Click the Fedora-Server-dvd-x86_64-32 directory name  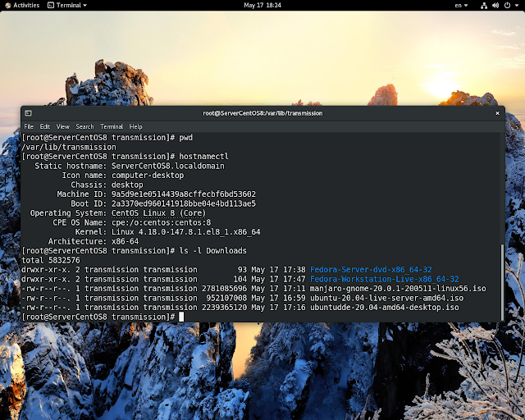tap(371, 270)
